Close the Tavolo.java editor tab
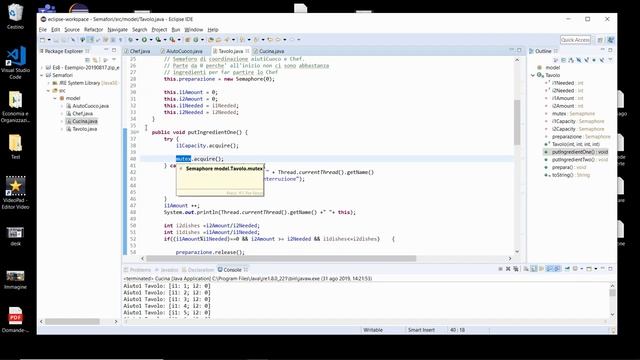The image size is (640, 360). click(247, 51)
